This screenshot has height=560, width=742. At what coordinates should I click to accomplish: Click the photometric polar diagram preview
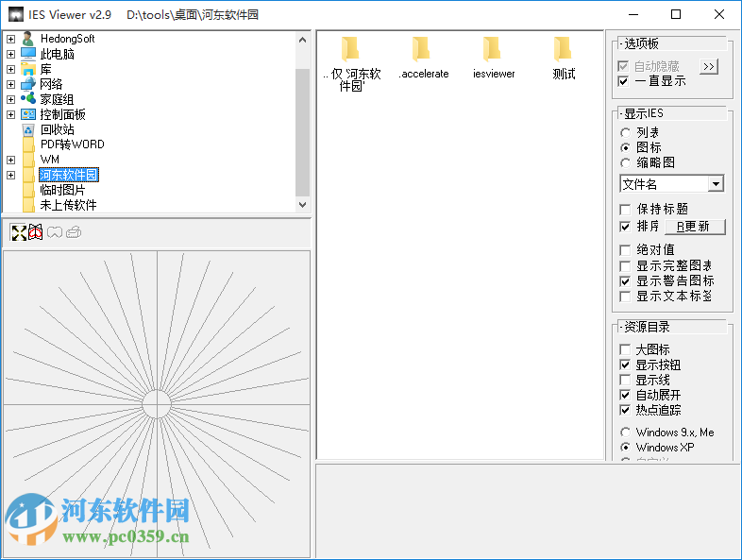[157, 404]
